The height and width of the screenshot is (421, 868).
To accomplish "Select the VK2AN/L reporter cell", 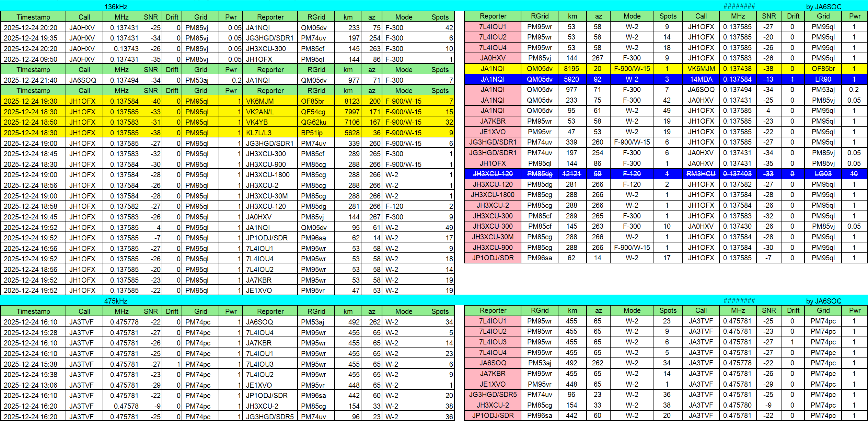I will click(270, 112).
